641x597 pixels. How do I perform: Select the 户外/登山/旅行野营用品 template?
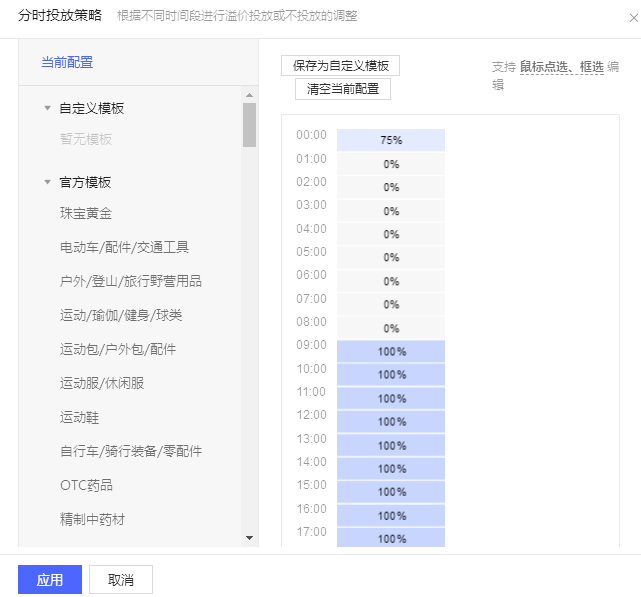coord(131,281)
